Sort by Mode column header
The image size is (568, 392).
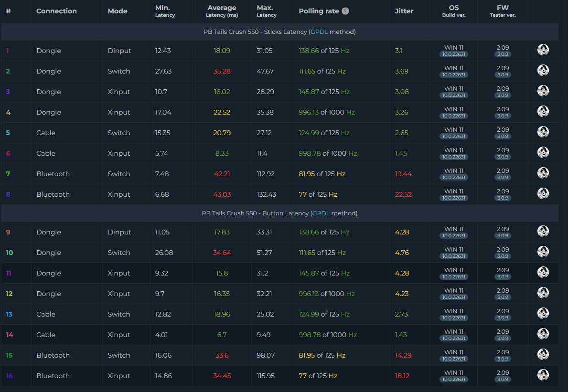tap(118, 11)
